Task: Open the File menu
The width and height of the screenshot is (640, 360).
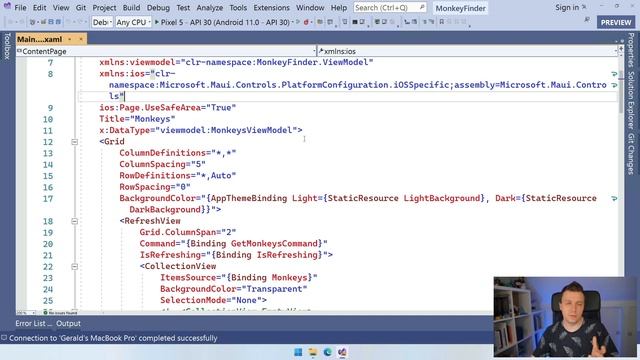Action: click(x=20, y=8)
